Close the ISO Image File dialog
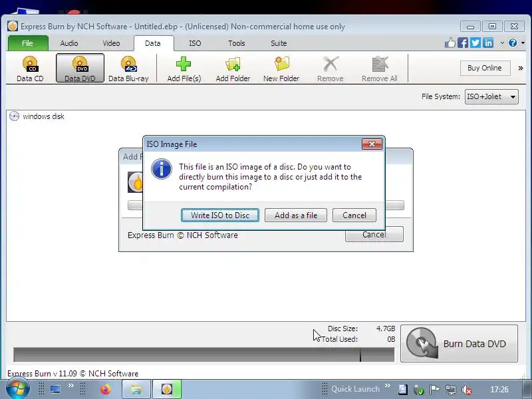Image resolution: width=532 pixels, height=399 pixels. pyautogui.click(x=372, y=144)
